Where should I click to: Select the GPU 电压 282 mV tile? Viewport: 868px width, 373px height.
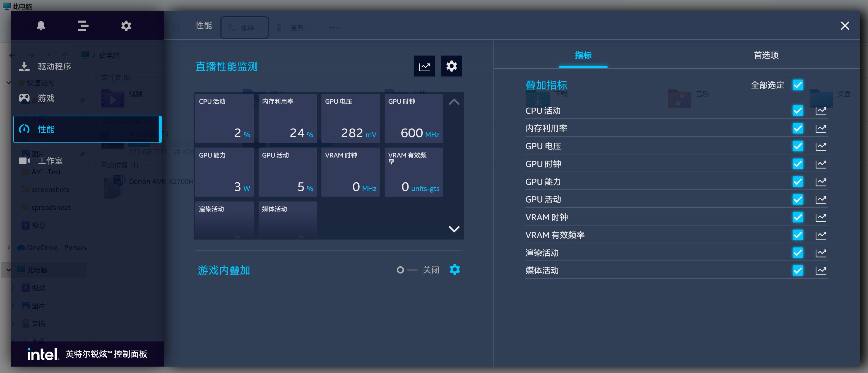click(351, 118)
